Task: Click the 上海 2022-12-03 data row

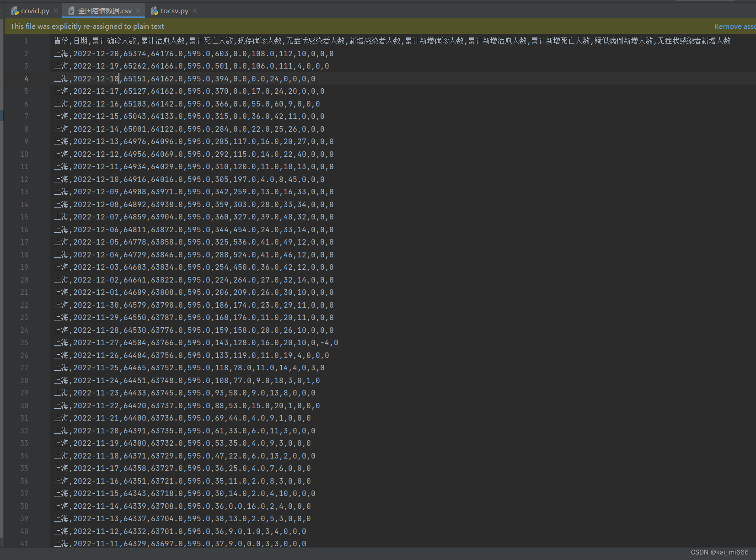Action: tap(193, 267)
